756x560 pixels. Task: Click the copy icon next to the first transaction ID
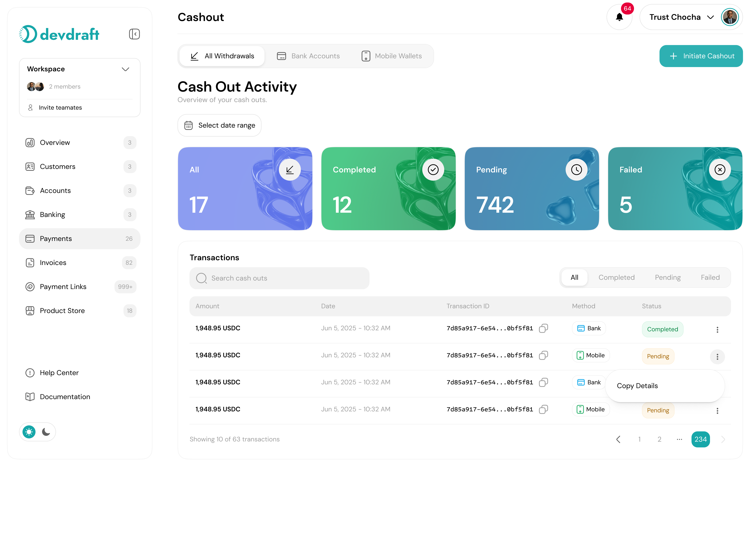pyautogui.click(x=544, y=328)
